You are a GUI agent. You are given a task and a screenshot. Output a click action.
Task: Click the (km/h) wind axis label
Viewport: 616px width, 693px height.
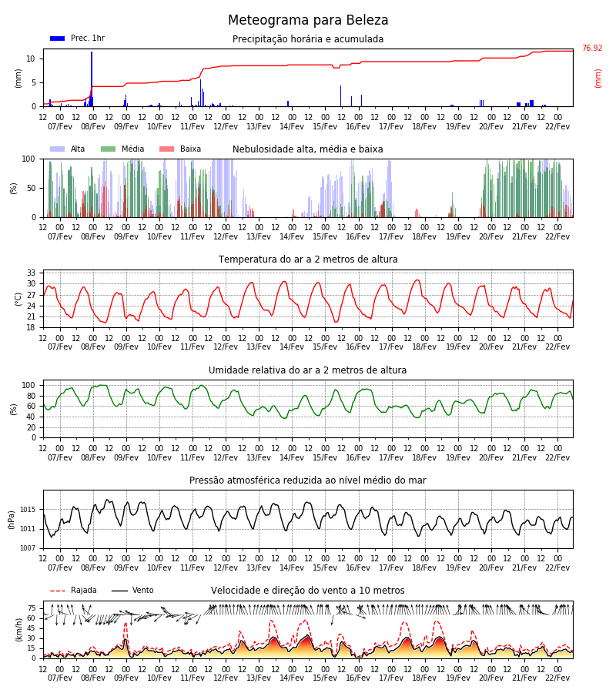pyautogui.click(x=19, y=630)
